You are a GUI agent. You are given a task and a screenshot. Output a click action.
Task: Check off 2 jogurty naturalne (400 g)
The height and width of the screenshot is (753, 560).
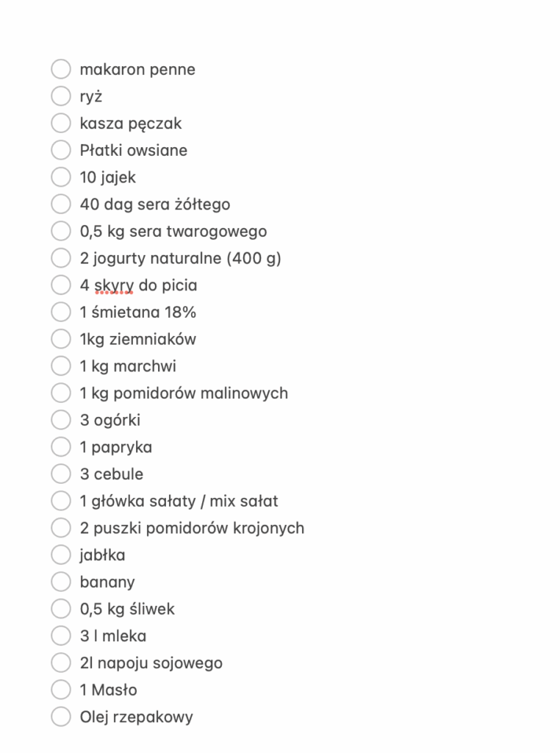coord(60,257)
